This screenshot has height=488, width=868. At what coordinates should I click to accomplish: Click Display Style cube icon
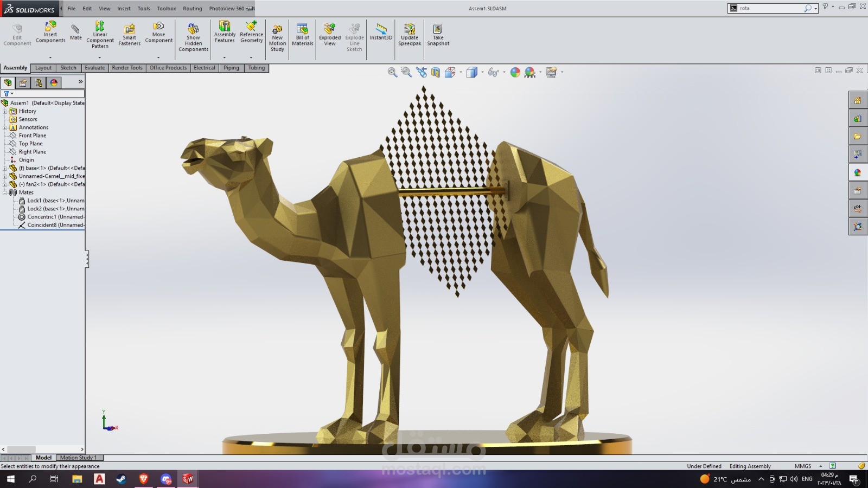[x=471, y=72]
